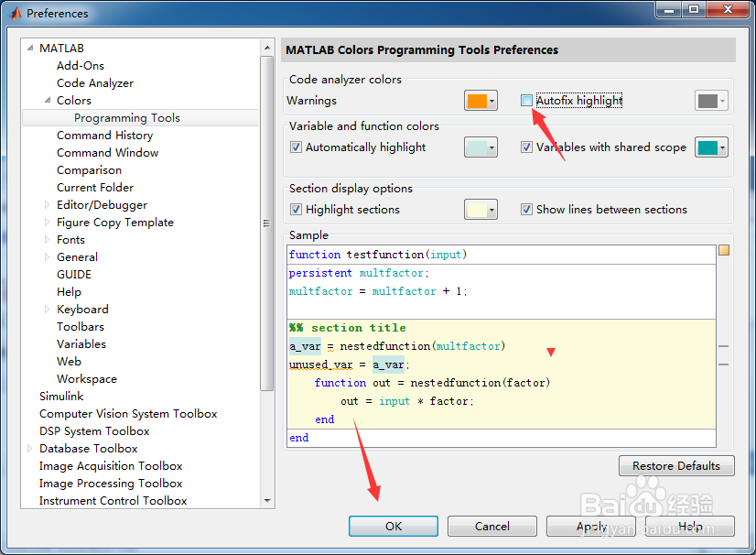Click 'unused_var' in sample code

pyautogui.click(x=321, y=365)
